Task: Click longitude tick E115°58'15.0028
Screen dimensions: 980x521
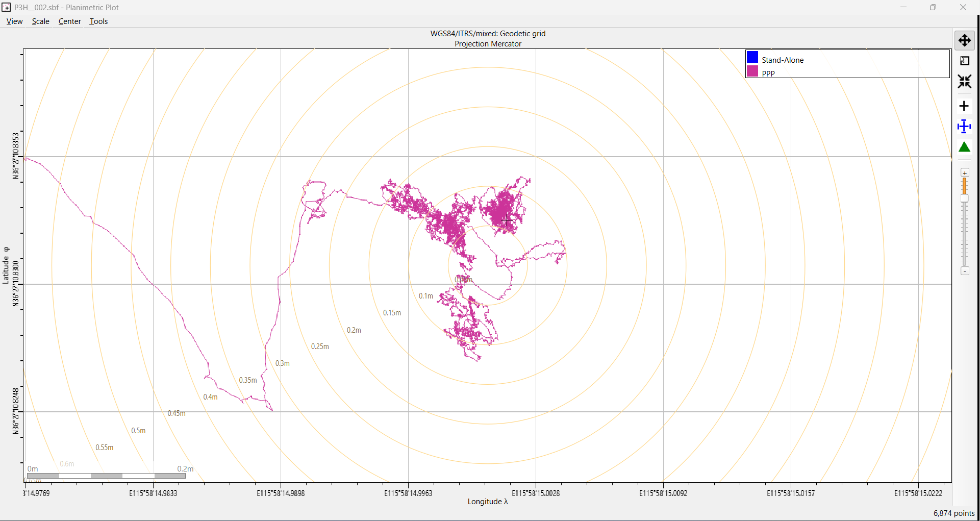Action: [536, 493]
